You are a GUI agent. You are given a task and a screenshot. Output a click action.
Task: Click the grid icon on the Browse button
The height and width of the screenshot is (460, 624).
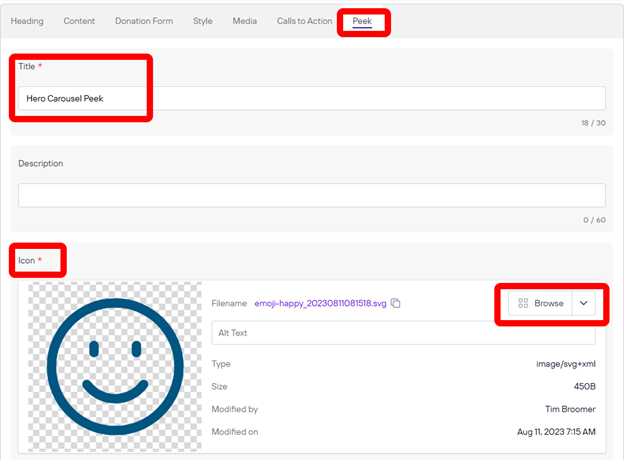tap(523, 303)
